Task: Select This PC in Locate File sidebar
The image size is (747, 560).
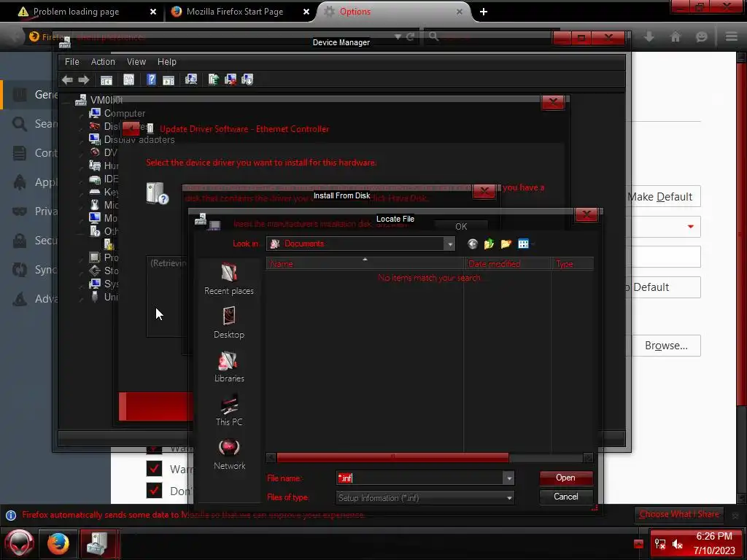Action: (x=229, y=410)
